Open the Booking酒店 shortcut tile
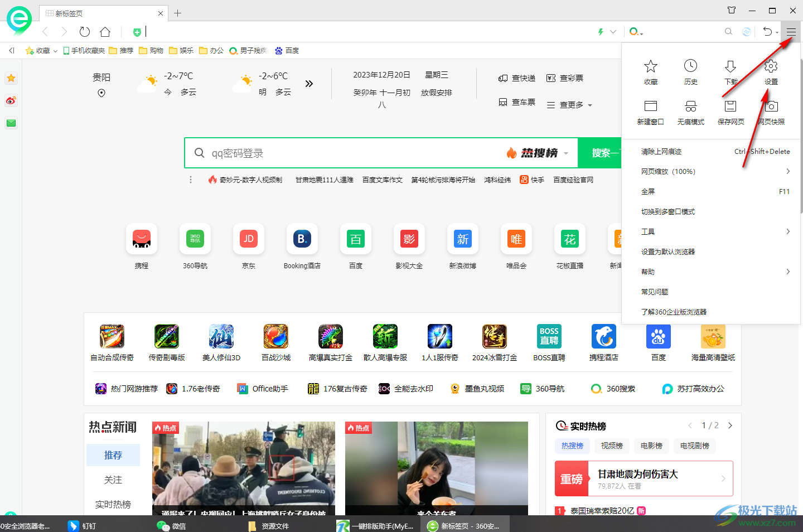Viewport: 803px width, 532px height. [x=302, y=239]
